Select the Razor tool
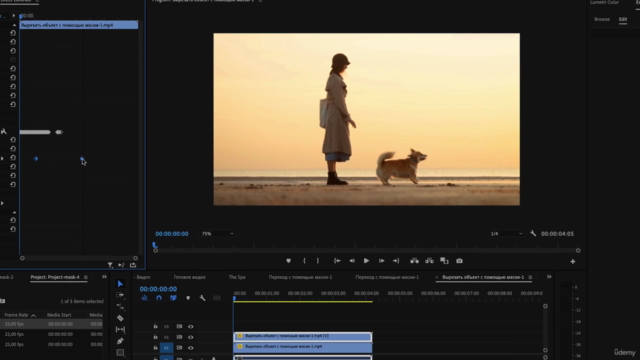Image resolution: width=640 pixels, height=360 pixels. [120, 318]
